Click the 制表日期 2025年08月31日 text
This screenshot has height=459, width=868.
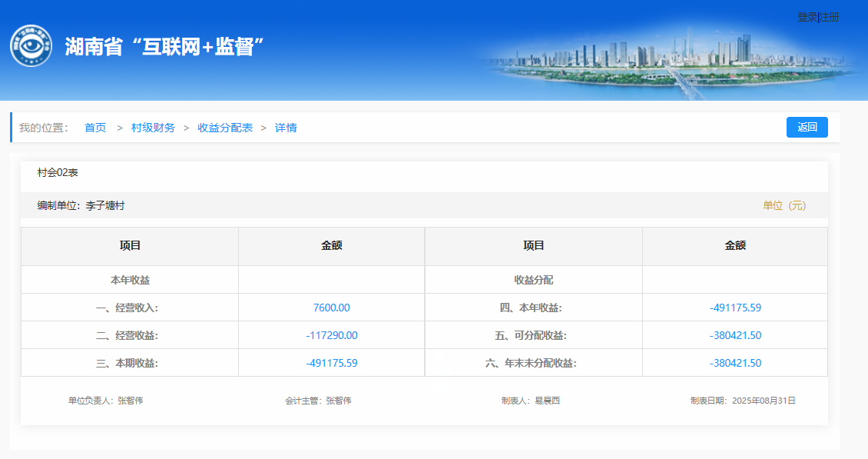(742, 401)
